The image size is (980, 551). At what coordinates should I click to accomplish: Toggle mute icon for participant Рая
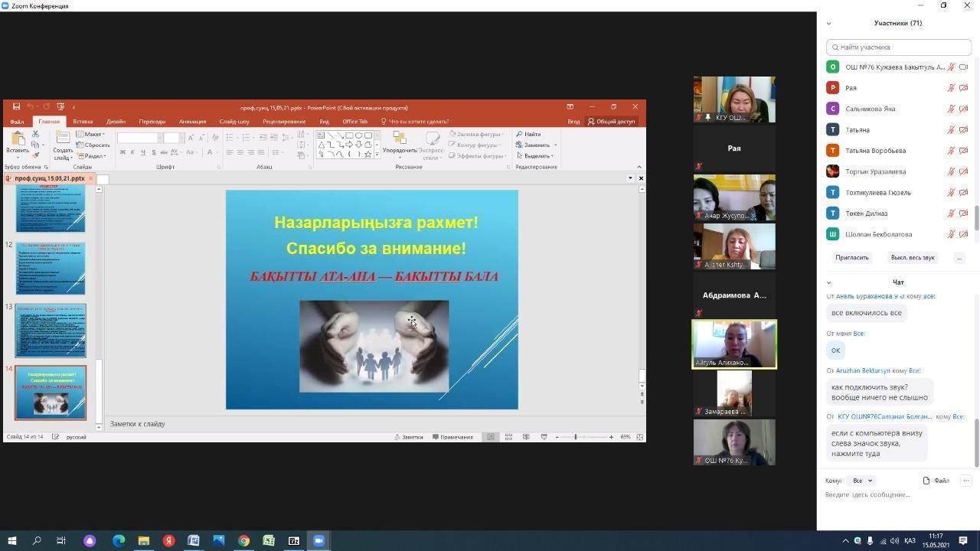[x=951, y=88]
